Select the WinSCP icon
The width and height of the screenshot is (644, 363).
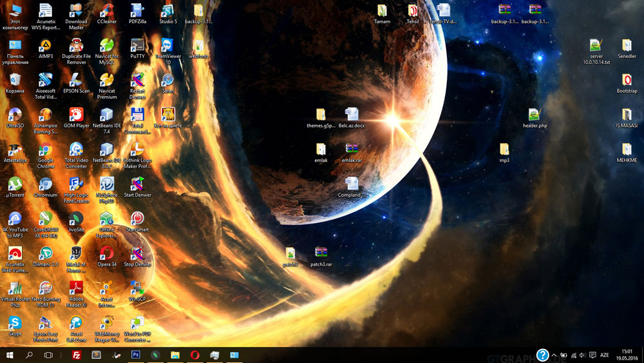(138, 291)
